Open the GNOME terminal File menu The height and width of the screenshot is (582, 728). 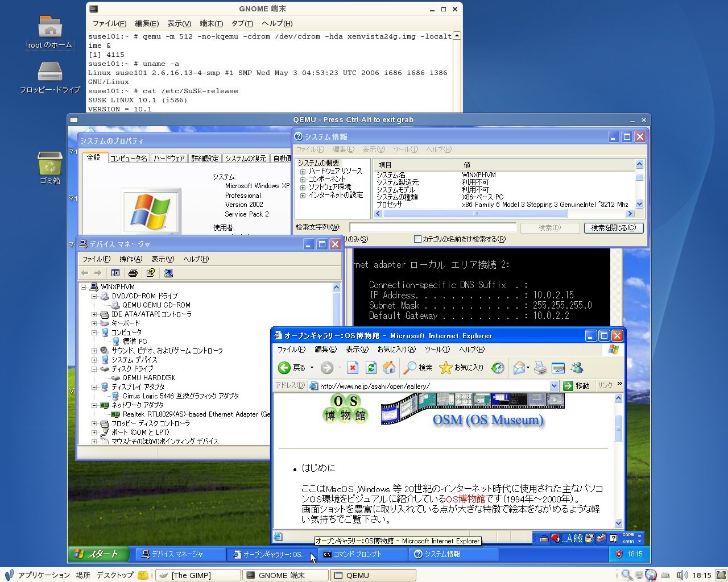point(109,23)
